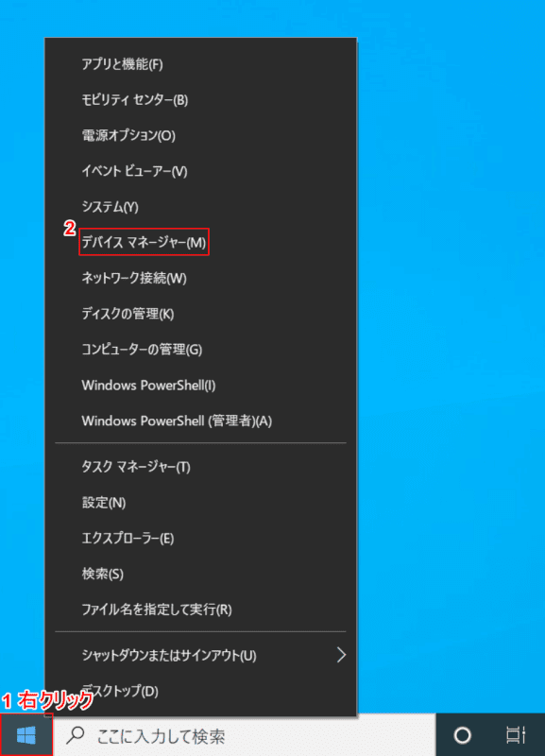
Task: Start Windows PowerShell(I)
Action: pyautogui.click(x=200, y=386)
